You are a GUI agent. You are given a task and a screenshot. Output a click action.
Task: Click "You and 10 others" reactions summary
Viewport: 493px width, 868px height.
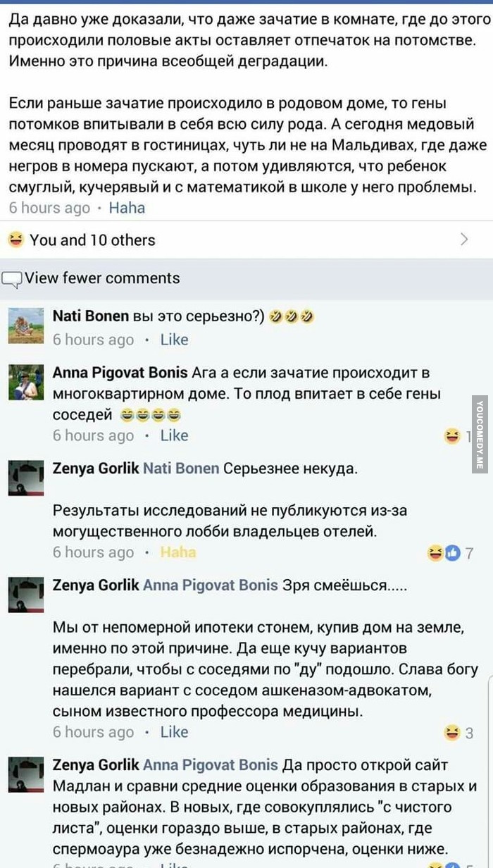coord(82,240)
